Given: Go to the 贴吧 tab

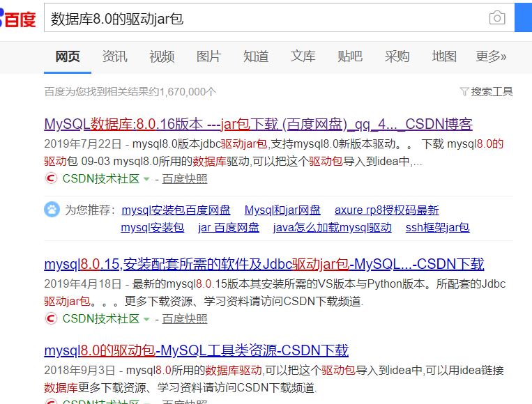Looking at the screenshot, I should (350, 56).
